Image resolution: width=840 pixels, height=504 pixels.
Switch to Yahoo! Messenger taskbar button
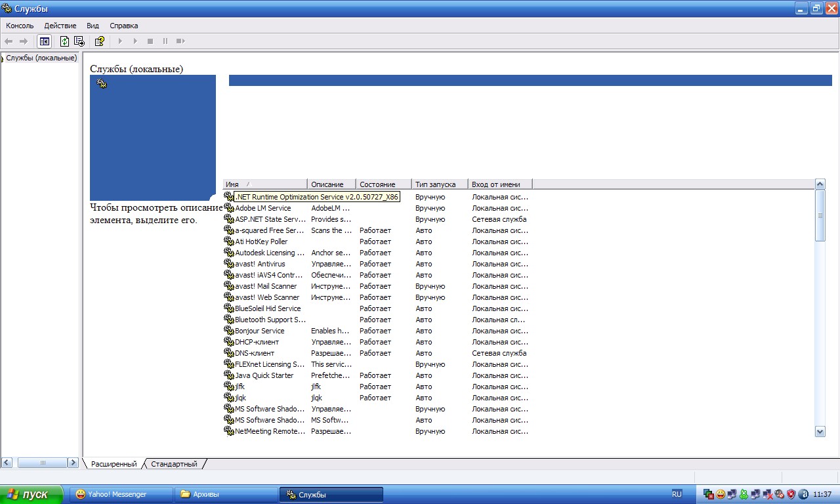click(x=121, y=494)
